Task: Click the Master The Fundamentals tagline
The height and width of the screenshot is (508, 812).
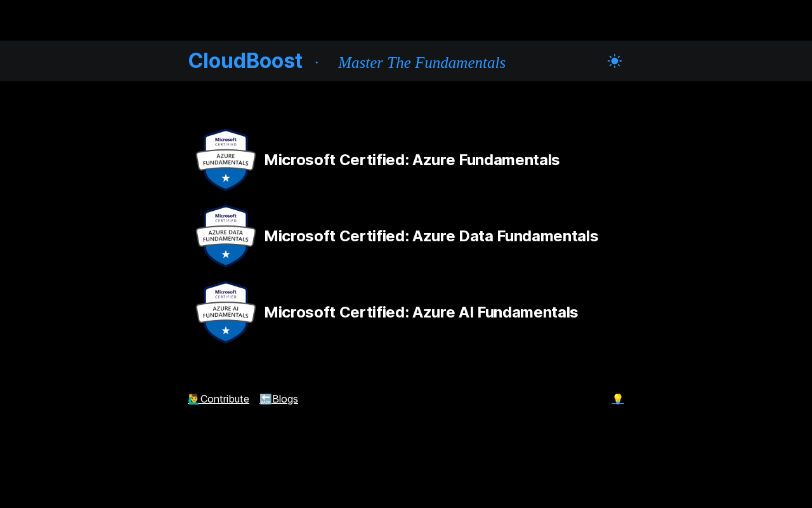Action: (x=421, y=63)
